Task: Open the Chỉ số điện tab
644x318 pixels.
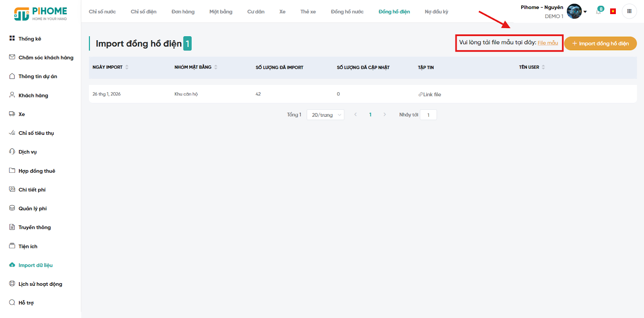Action: pyautogui.click(x=143, y=12)
